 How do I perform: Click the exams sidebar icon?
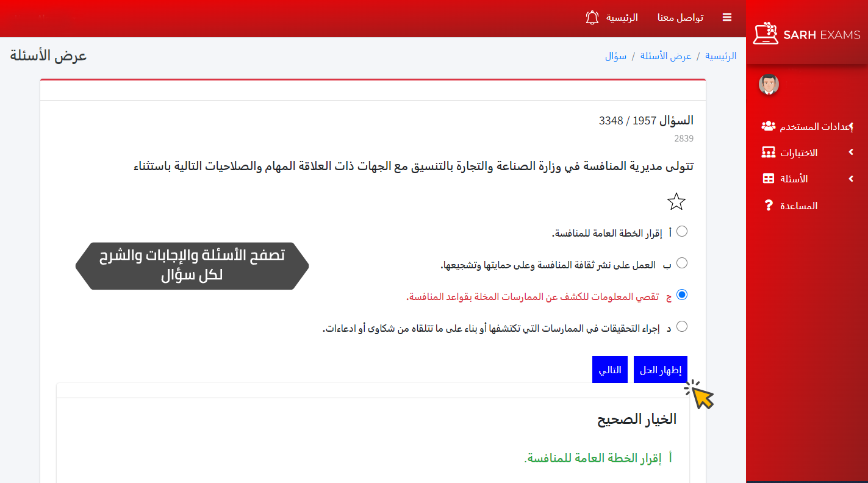(x=769, y=152)
